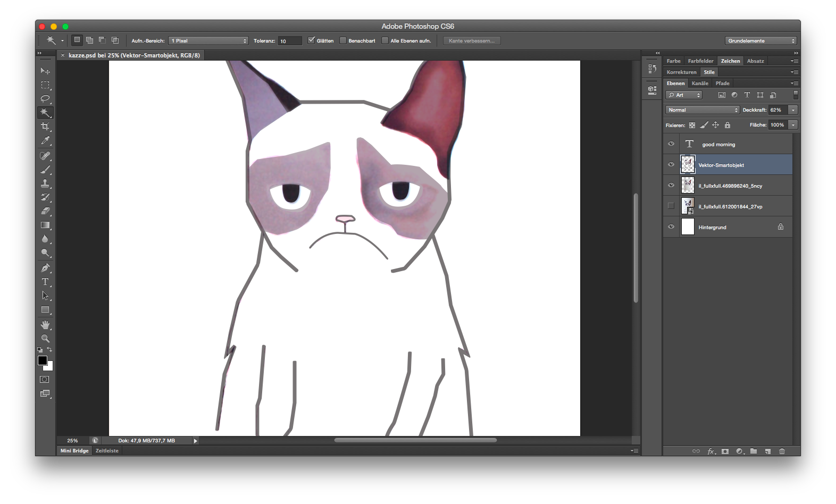Select the Move tool
Image resolution: width=836 pixels, height=504 pixels.
pyautogui.click(x=45, y=71)
